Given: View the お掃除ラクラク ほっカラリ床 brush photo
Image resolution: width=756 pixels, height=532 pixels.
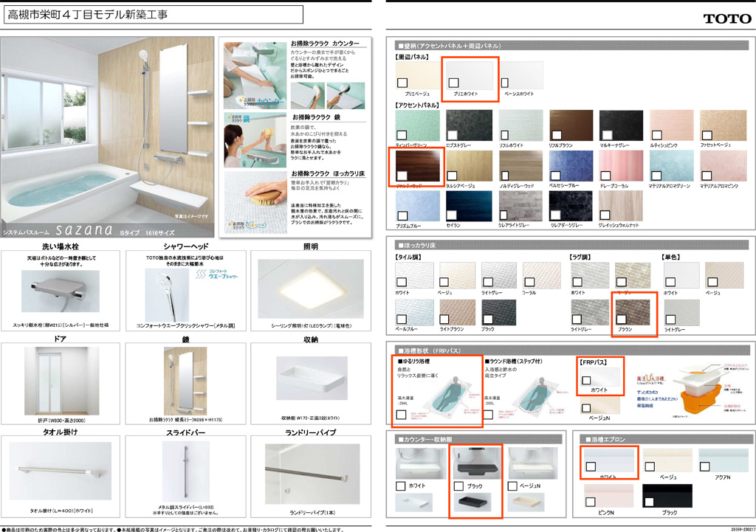Looking at the screenshot, I should click(255, 202).
